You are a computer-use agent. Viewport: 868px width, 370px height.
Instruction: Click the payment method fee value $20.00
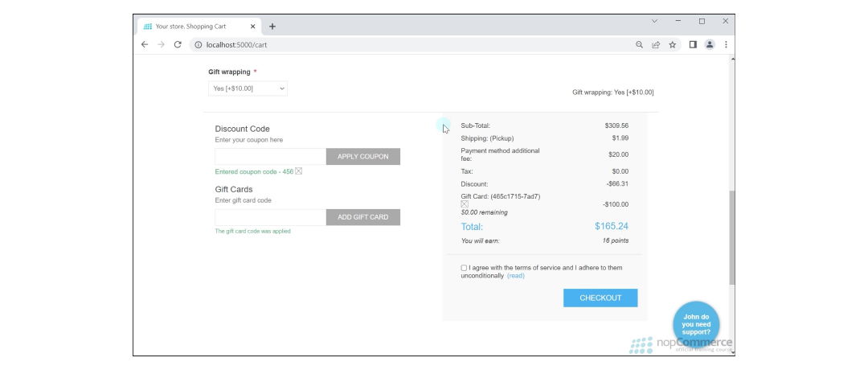coord(618,154)
